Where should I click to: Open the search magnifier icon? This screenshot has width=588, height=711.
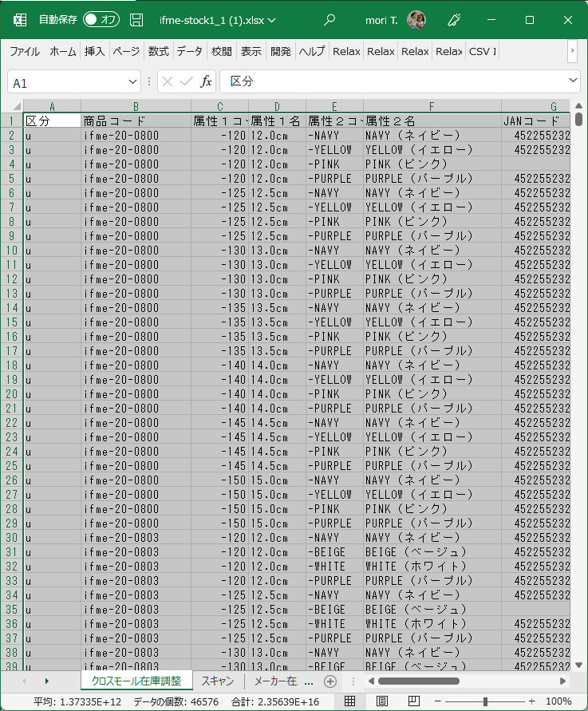330,20
